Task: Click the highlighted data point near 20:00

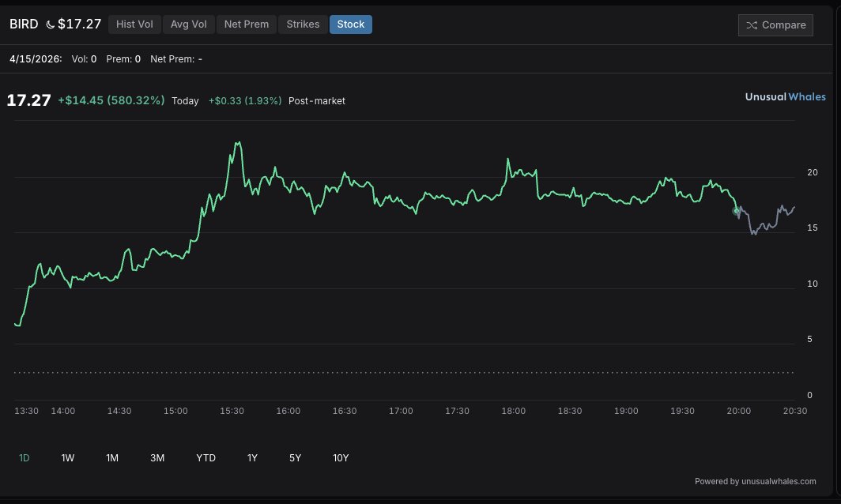Action: click(x=737, y=211)
